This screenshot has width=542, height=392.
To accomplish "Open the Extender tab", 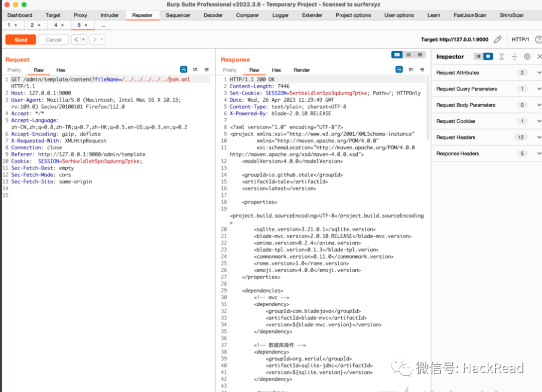I will (x=312, y=15).
